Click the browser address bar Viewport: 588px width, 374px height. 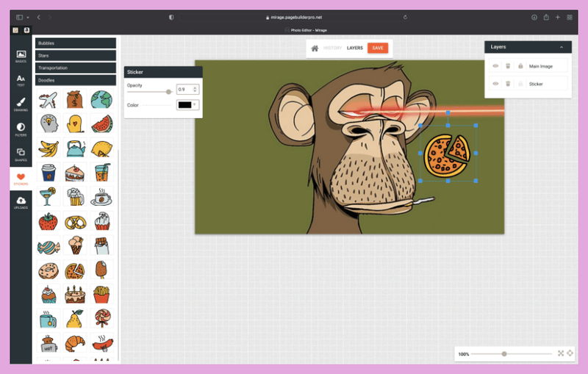coord(293,17)
